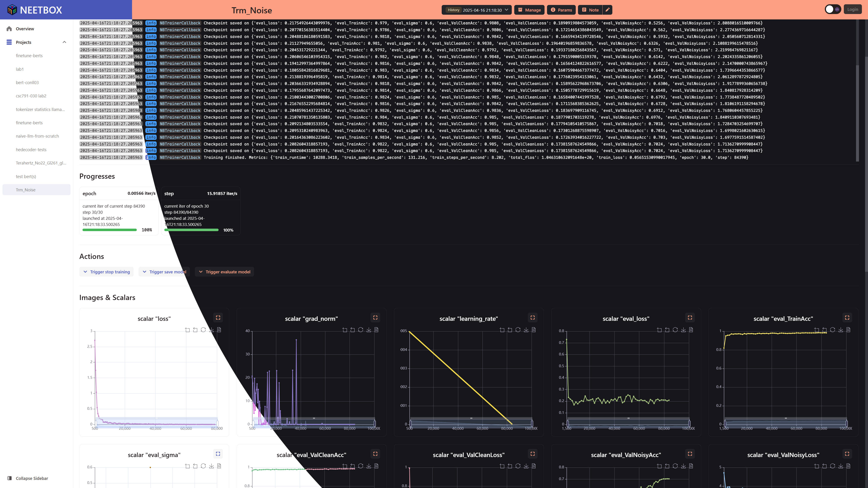
Task: Click the NEETBOX logo icon
Action: tap(12, 10)
